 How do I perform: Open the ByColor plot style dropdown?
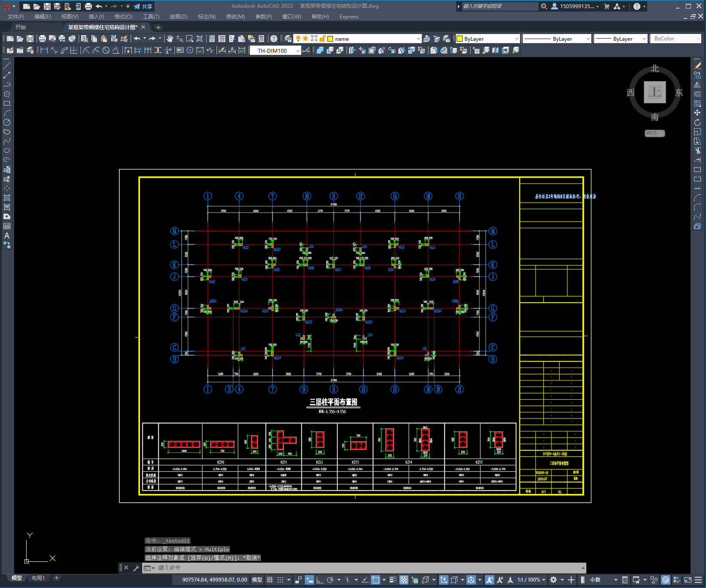point(698,39)
